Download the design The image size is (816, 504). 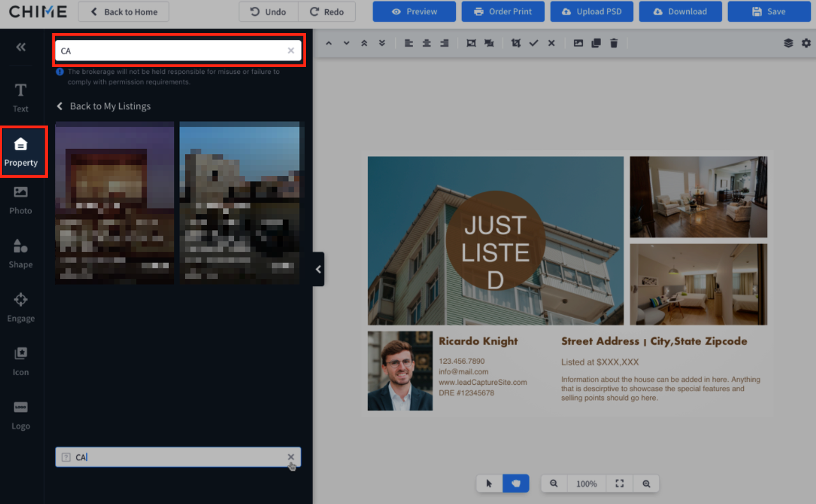680,11
